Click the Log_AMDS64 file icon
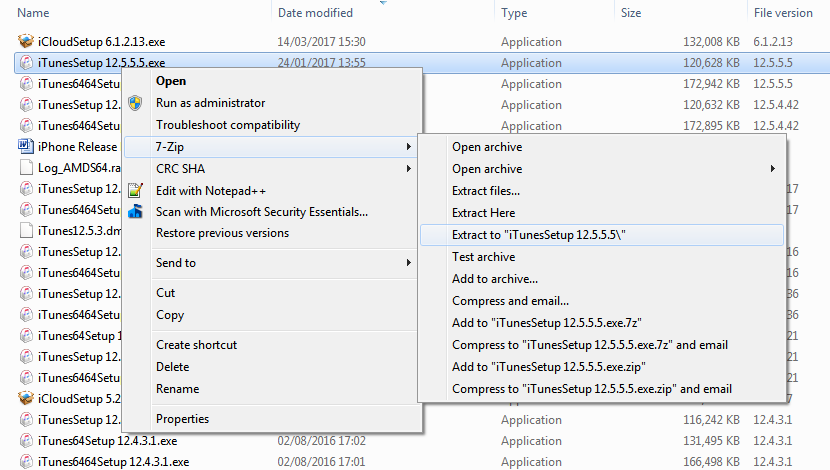The height and width of the screenshot is (470, 830). click(26, 168)
